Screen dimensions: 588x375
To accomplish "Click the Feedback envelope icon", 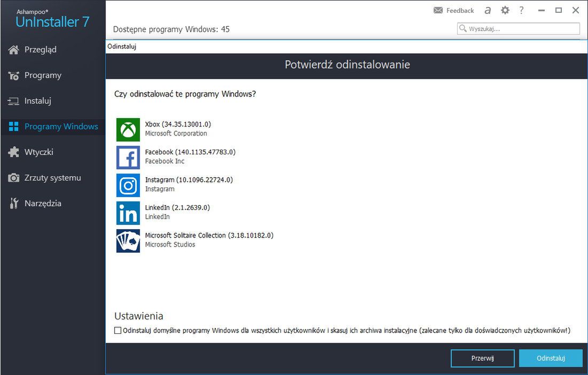I will (438, 10).
